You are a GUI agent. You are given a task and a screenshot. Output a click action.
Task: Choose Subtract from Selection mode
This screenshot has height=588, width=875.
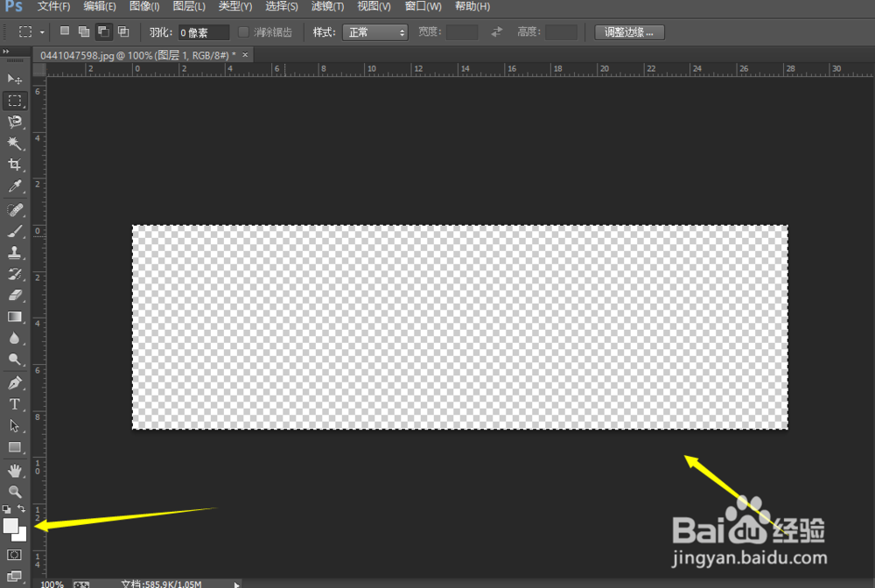[103, 31]
